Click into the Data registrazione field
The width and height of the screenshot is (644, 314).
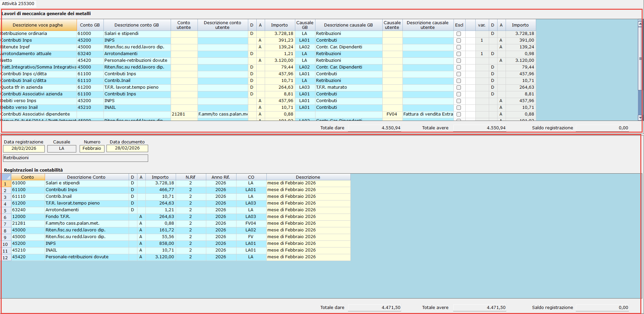(24, 148)
